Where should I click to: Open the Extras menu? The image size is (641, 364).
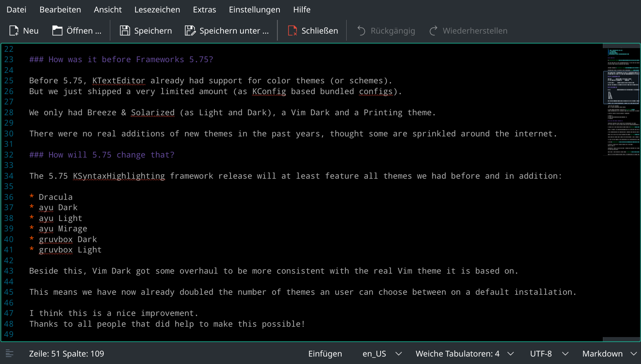pyautogui.click(x=204, y=10)
